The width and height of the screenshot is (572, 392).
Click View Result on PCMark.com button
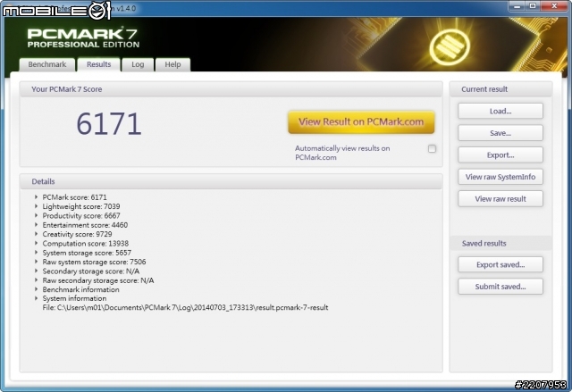pyautogui.click(x=361, y=122)
